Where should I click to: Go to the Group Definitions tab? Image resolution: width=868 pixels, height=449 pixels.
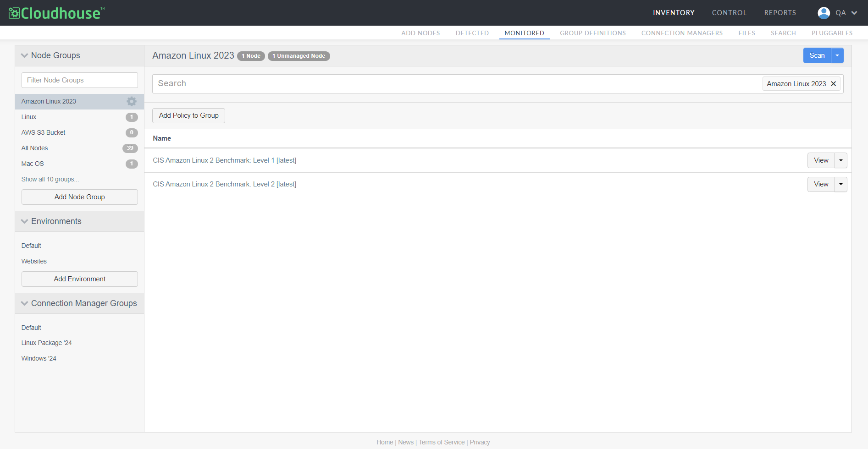pyautogui.click(x=593, y=33)
